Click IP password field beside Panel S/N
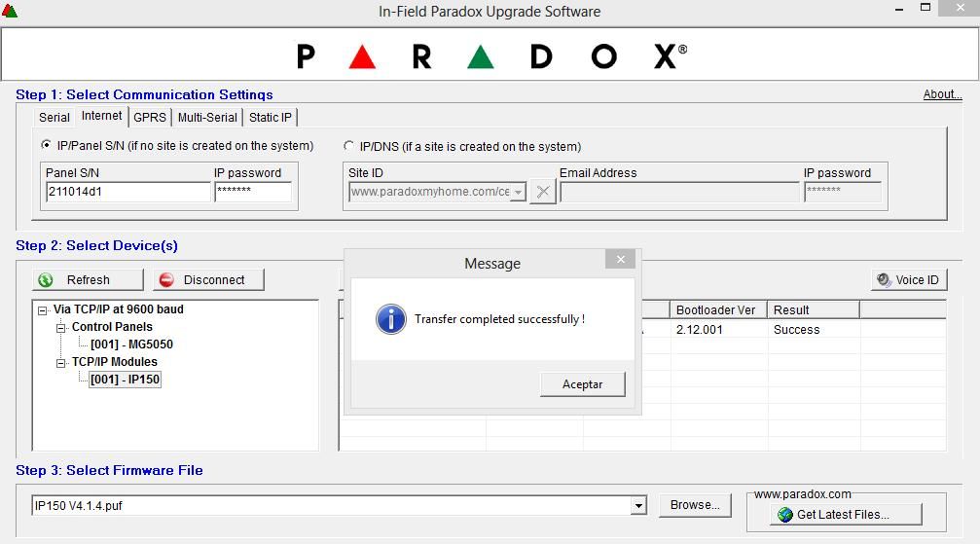The image size is (980, 544). point(253,192)
